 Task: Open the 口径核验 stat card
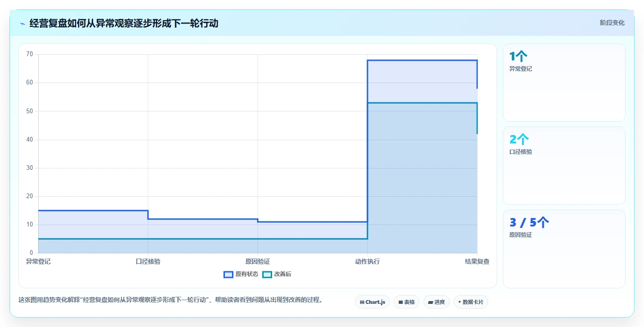coord(564,166)
